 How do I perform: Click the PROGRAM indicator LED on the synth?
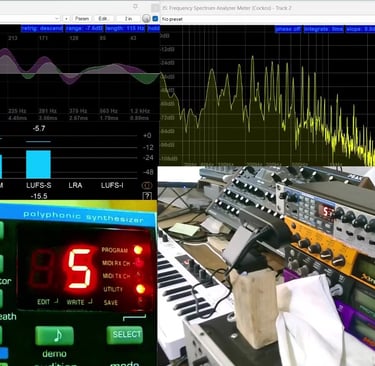pos(138,250)
